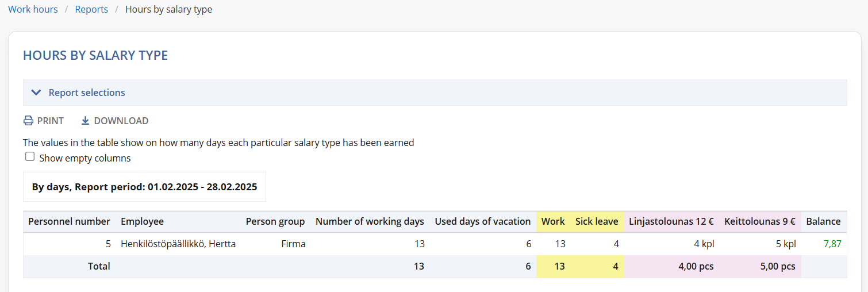The height and width of the screenshot is (292, 868).
Task: Click the printer icon next to PRINT
Action: (x=28, y=121)
